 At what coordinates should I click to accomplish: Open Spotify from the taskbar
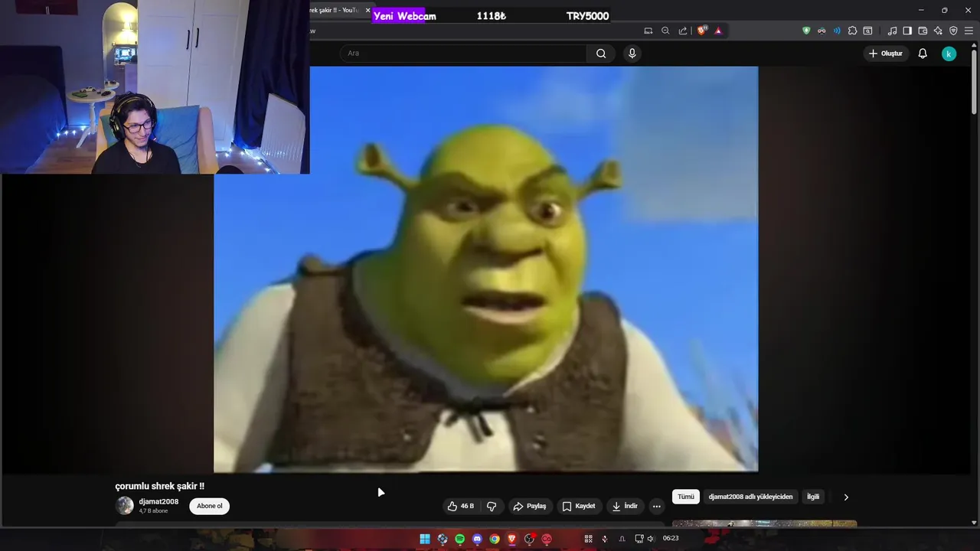[459, 539]
